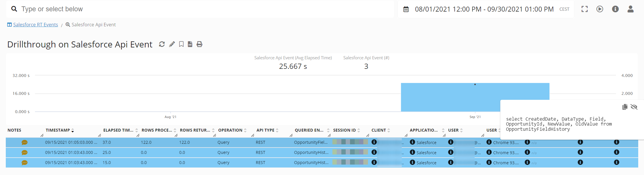Click the print icon
The image size is (644, 175).
pos(199,44)
